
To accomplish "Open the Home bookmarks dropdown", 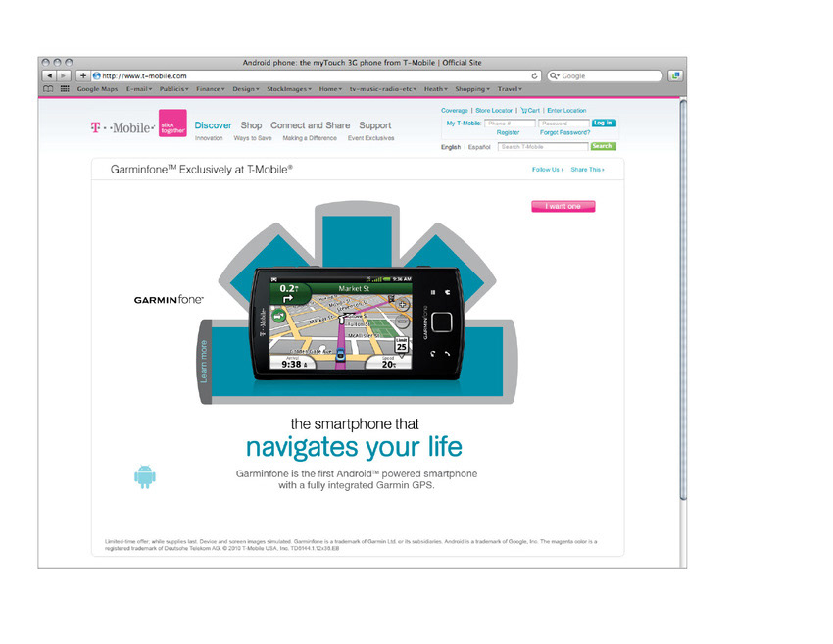I will tap(330, 89).
